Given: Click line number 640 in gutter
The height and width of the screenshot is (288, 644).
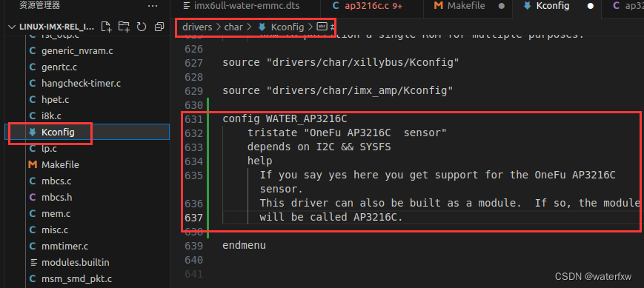Looking at the screenshot, I should [194, 260].
